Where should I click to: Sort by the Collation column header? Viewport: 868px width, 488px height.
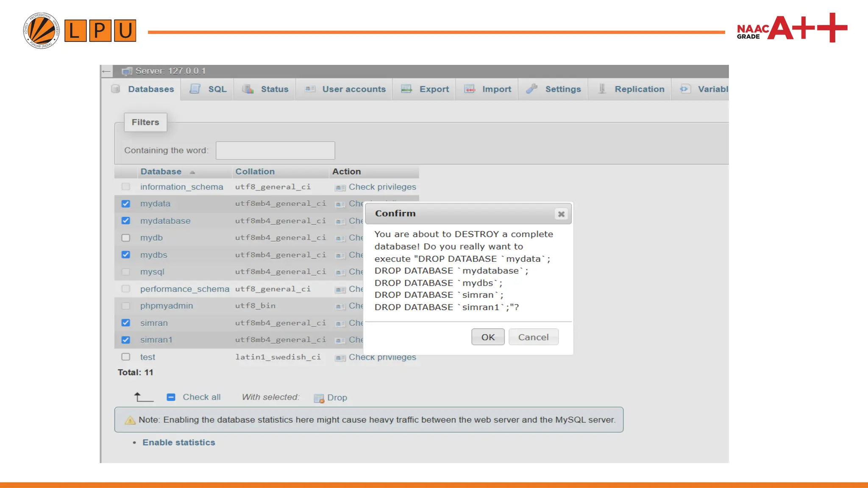(x=255, y=172)
